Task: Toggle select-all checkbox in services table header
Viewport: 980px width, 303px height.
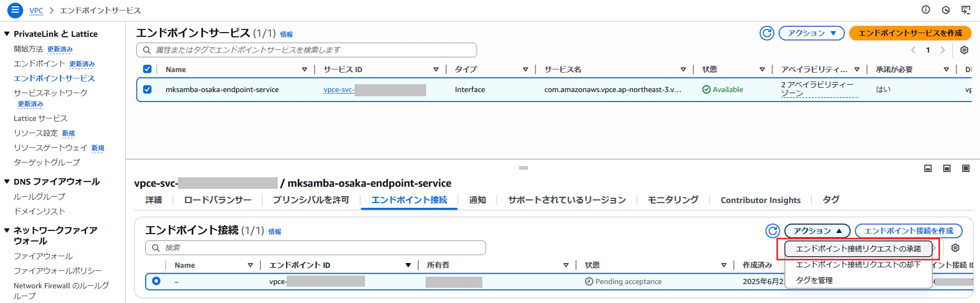Action: pyautogui.click(x=147, y=69)
